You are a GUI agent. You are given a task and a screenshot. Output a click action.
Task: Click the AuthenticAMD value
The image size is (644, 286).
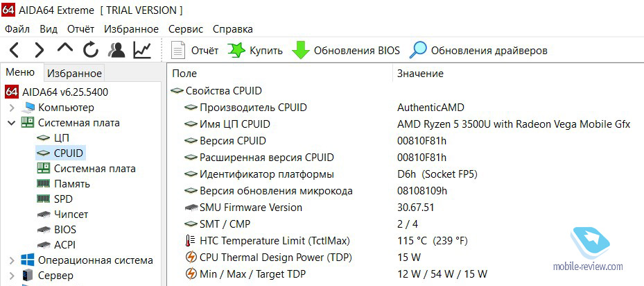tap(431, 108)
